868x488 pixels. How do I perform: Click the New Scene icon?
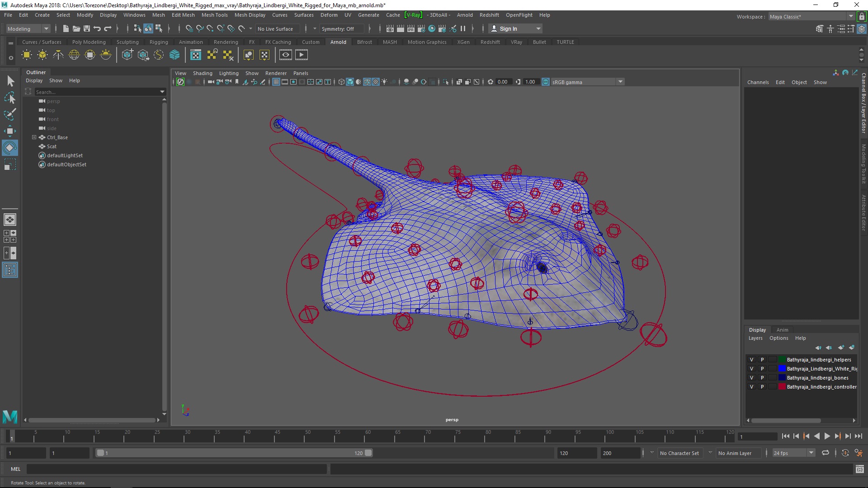tap(66, 28)
